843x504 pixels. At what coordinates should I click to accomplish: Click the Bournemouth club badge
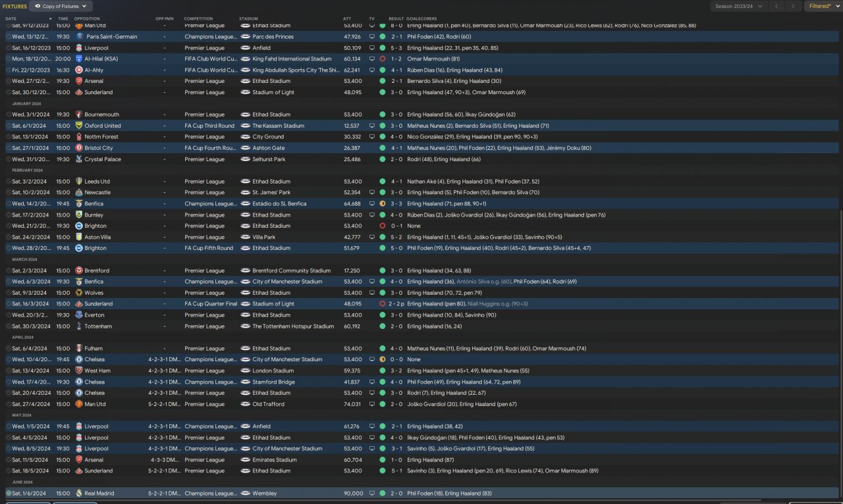[x=79, y=114]
